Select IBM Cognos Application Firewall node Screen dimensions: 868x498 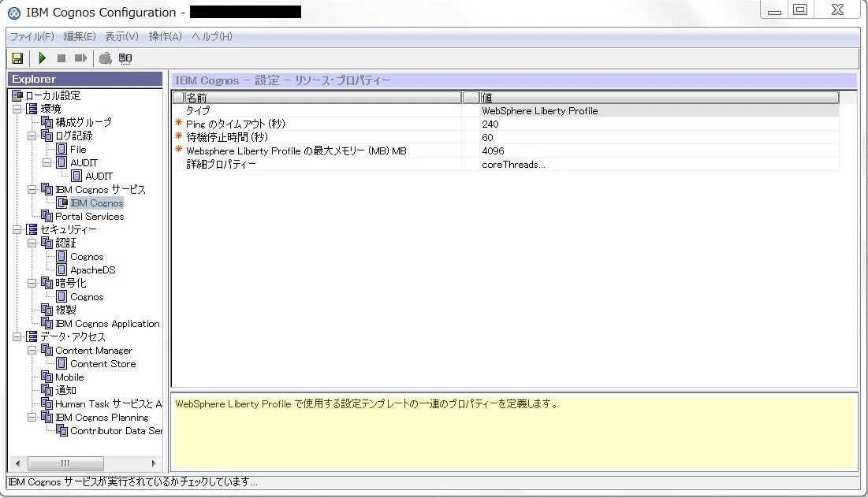pyautogui.click(x=107, y=324)
